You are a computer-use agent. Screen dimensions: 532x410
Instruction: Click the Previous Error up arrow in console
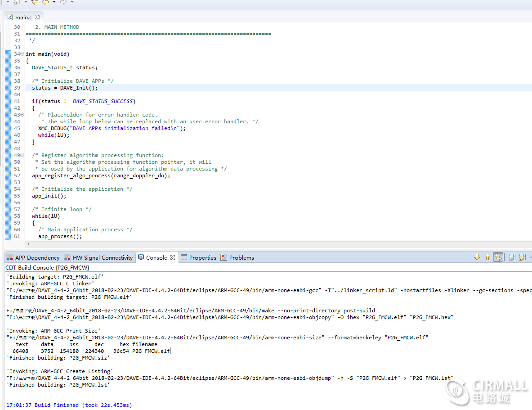coord(487,257)
